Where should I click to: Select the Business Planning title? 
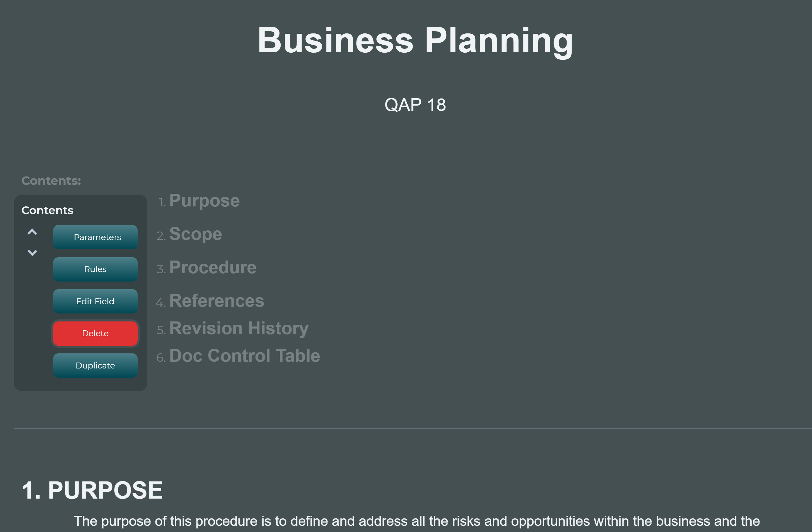click(415, 41)
